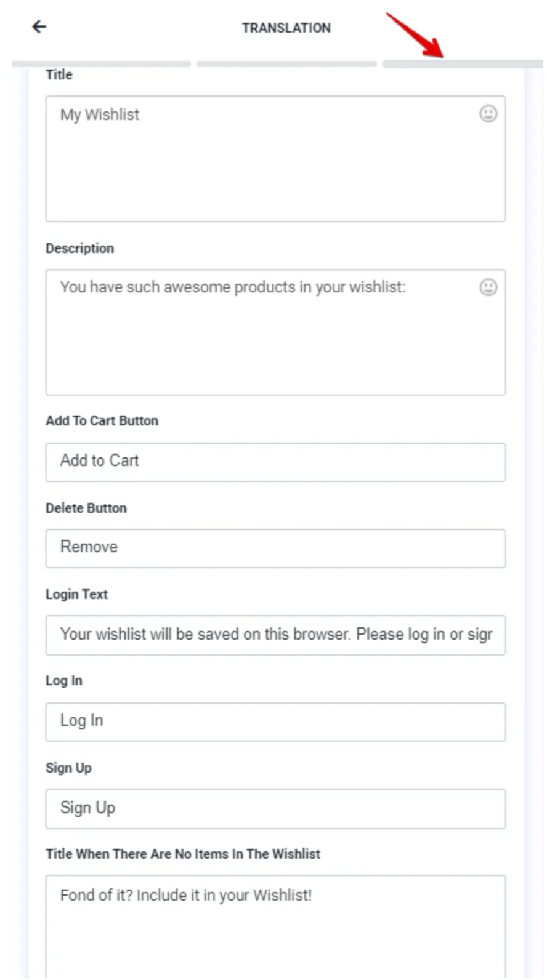Focus the Login Text input field

275,635
